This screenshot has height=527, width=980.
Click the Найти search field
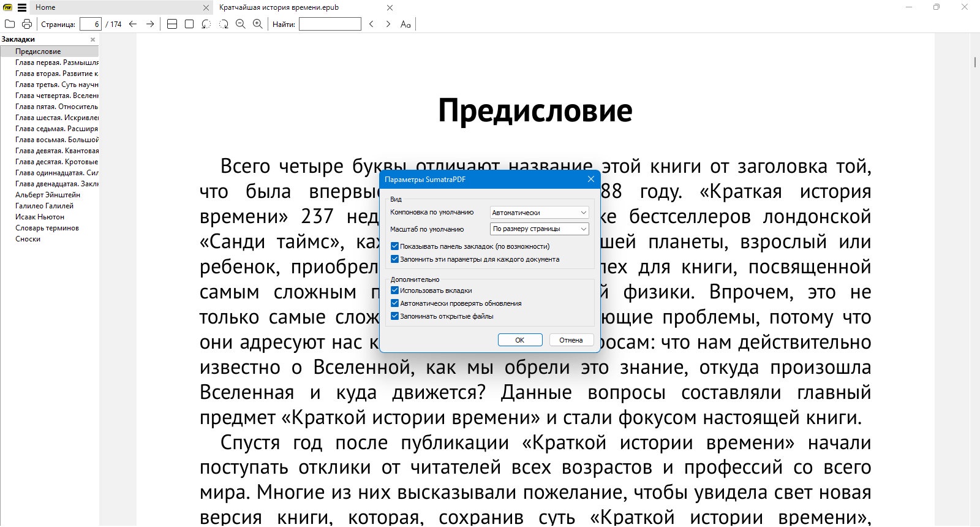coord(330,24)
